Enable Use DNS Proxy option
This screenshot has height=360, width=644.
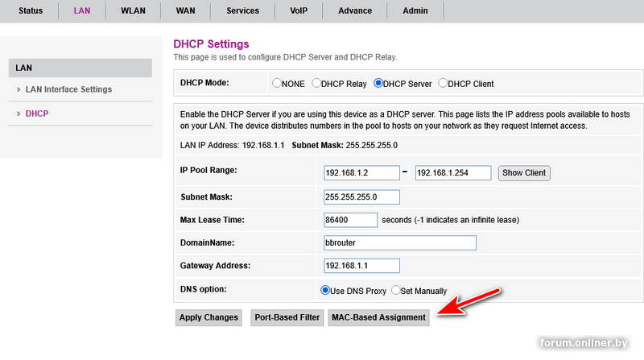point(326,290)
